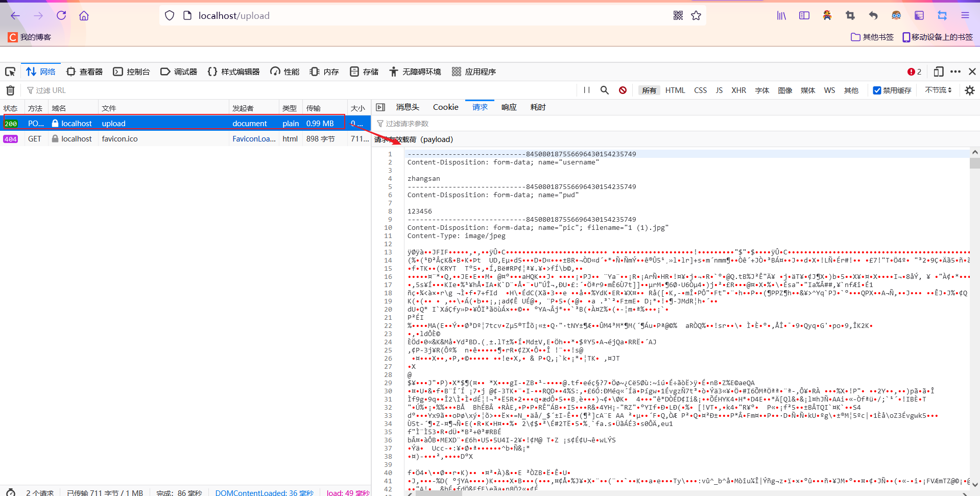Open the QR code icon in address bar

point(678,16)
